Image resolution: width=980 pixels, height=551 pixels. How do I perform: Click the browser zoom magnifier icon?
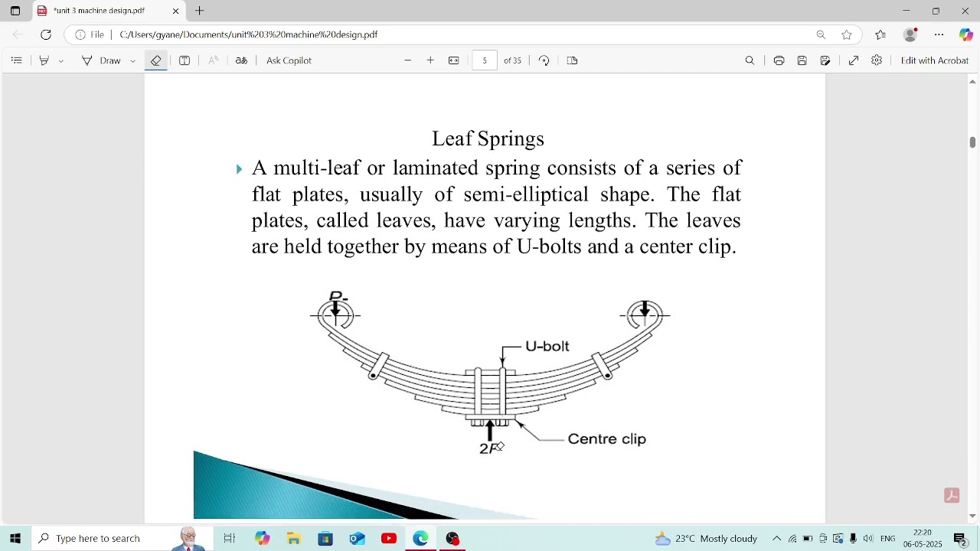click(x=821, y=34)
